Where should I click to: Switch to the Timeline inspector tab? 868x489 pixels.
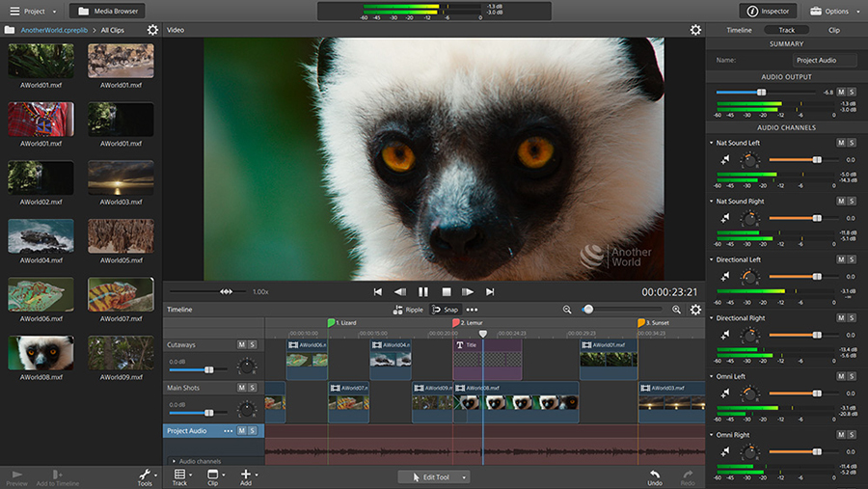point(739,30)
